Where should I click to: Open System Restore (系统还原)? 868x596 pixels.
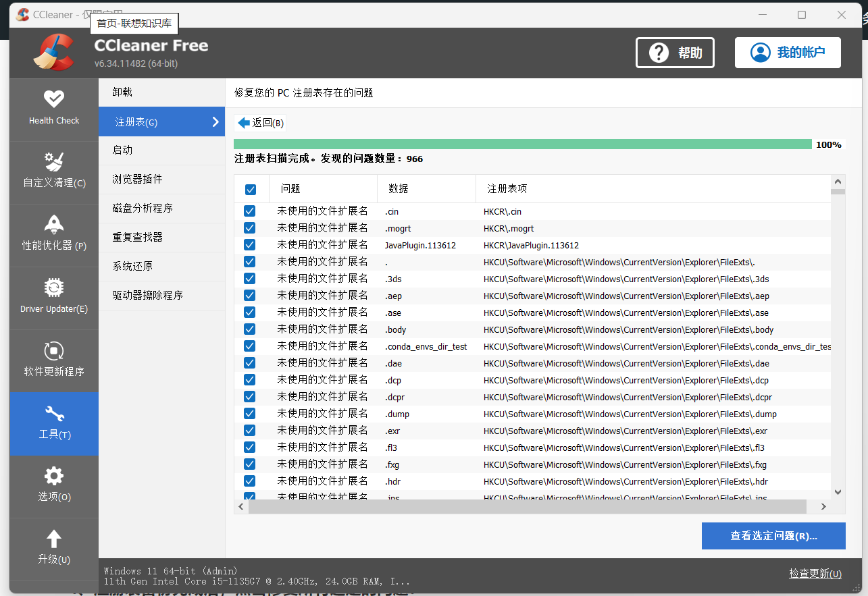point(161,267)
